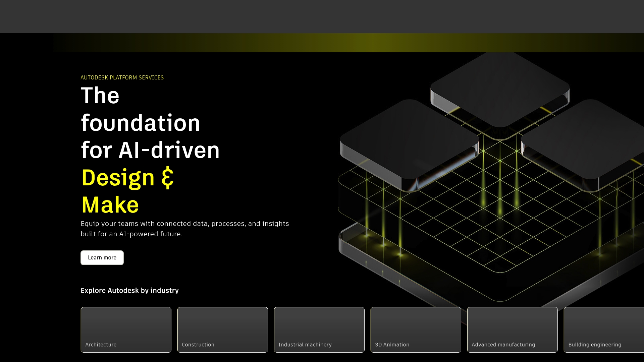Open the Building engineering card
Screen dimensions: 644x362
pos(604,330)
